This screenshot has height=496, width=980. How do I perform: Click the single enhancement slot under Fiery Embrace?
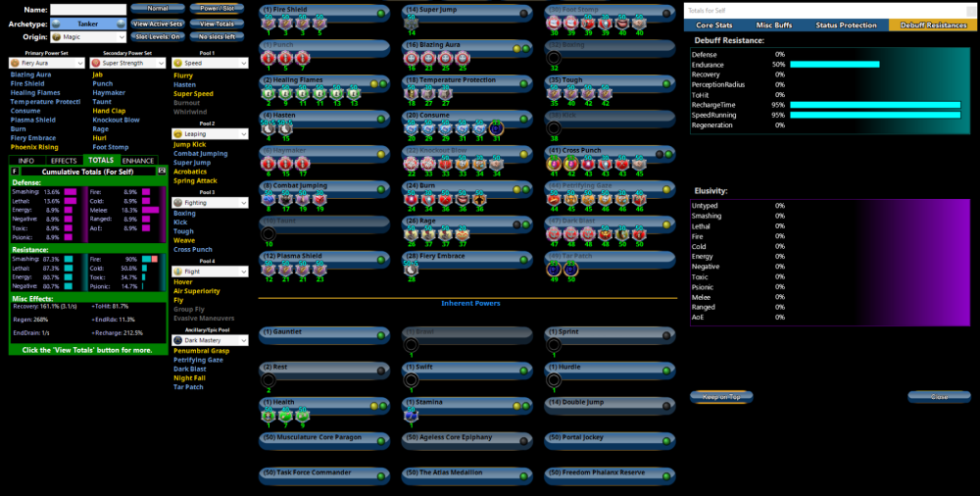[x=412, y=271]
